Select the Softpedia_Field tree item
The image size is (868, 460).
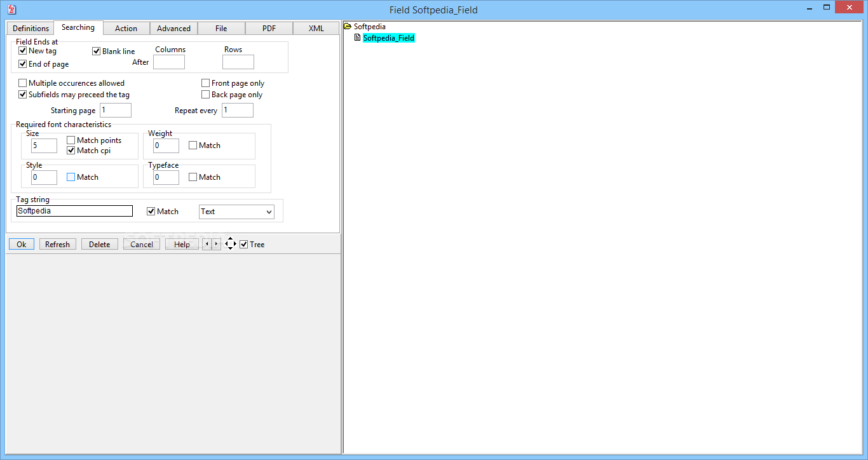[389, 38]
